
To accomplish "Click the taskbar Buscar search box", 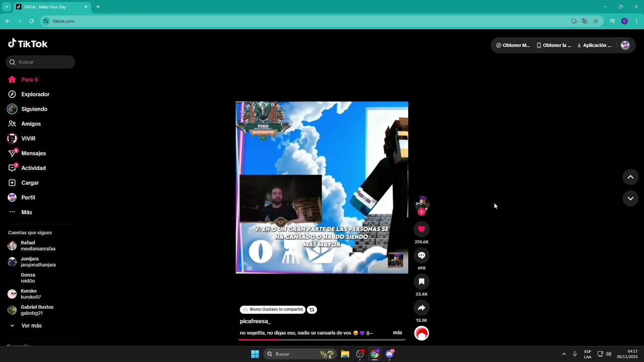I will coord(299,354).
